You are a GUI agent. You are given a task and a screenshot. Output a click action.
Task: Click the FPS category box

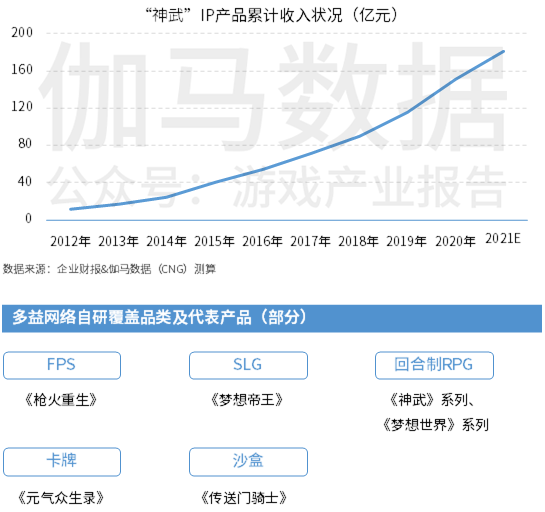[62, 365]
